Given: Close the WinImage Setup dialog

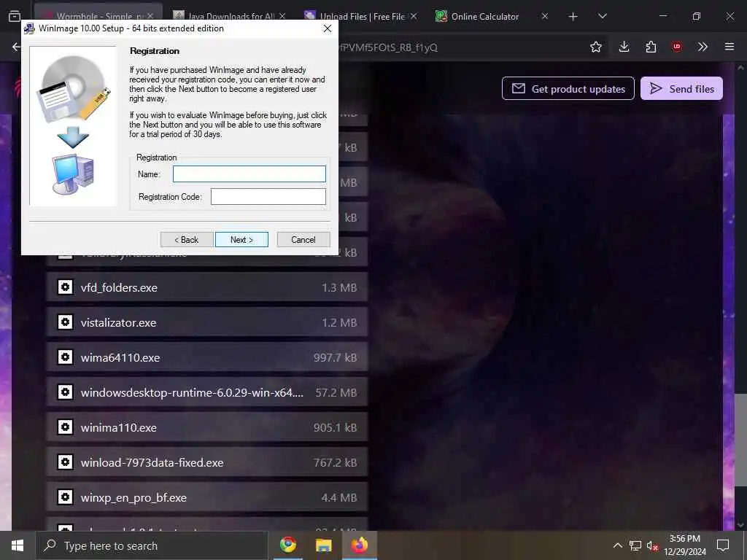Looking at the screenshot, I should point(328,28).
